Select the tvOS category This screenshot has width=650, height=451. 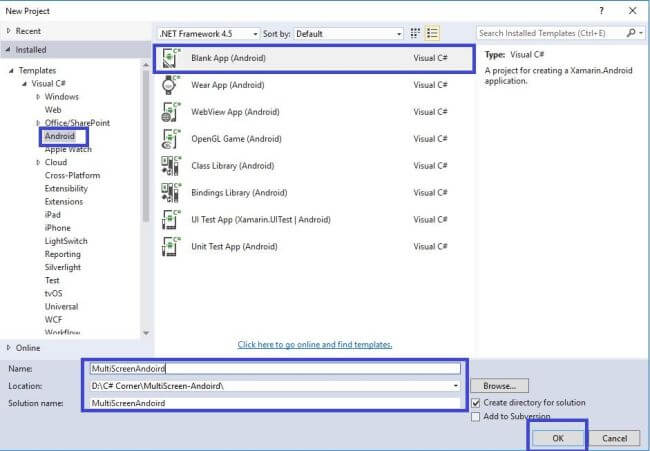[x=53, y=293]
